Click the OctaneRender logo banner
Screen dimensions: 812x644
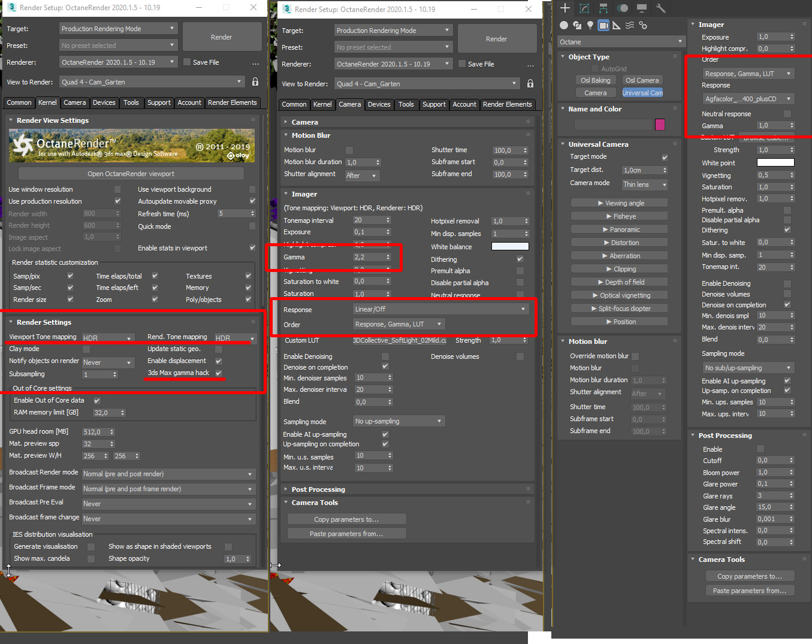[132, 147]
